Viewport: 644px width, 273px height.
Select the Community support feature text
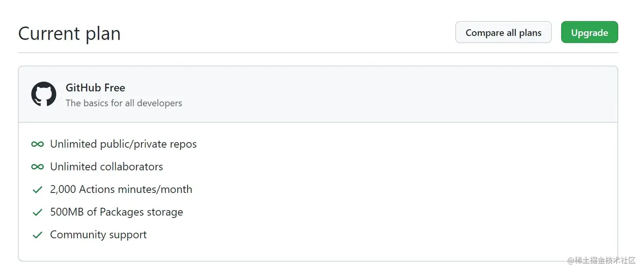98,235
